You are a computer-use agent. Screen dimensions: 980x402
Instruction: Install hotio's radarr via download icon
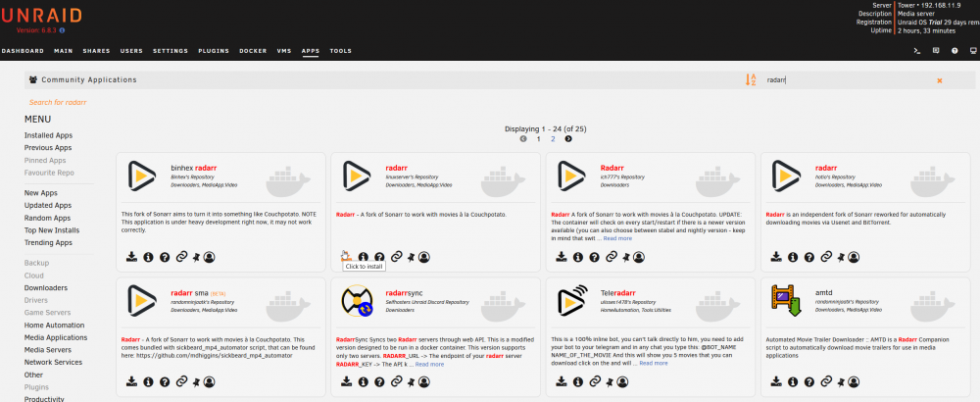coord(776,257)
